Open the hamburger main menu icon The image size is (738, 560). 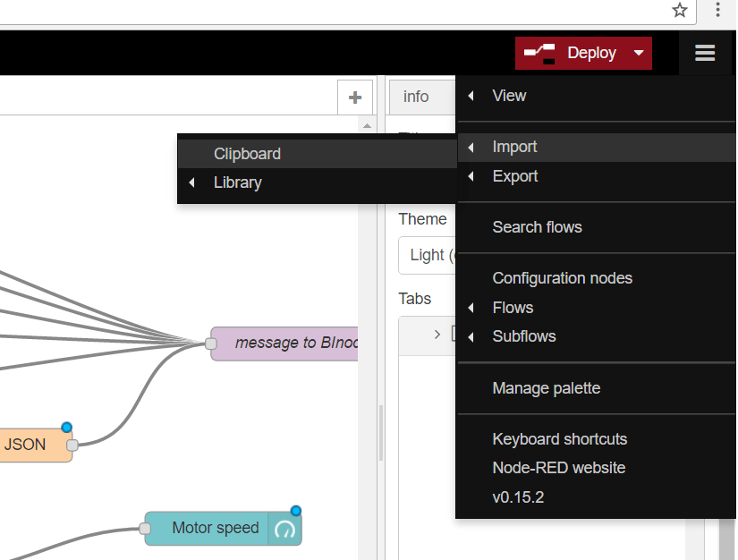point(705,53)
